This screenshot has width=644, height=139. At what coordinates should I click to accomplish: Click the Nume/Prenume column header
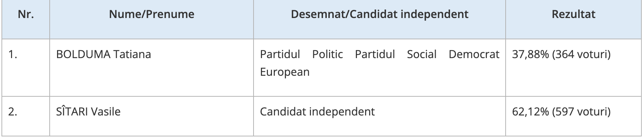152,14
